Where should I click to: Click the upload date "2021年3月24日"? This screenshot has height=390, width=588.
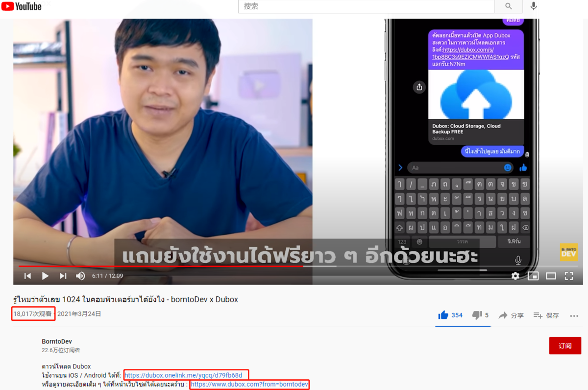pyautogui.click(x=79, y=314)
